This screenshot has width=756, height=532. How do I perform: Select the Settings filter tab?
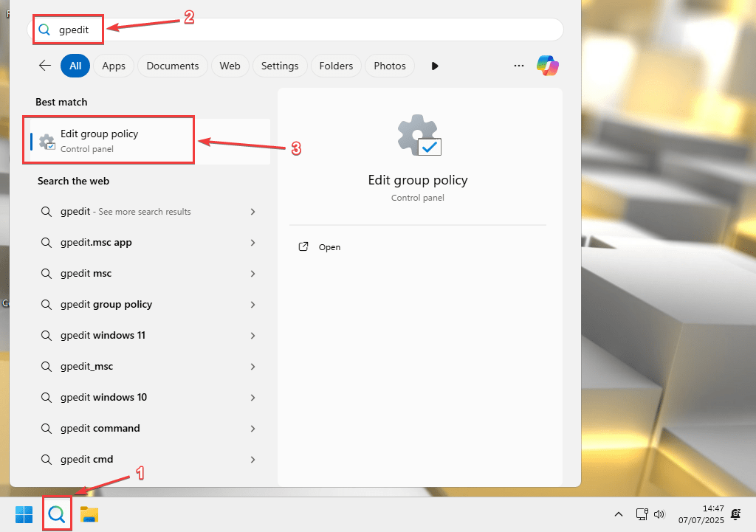pos(280,66)
